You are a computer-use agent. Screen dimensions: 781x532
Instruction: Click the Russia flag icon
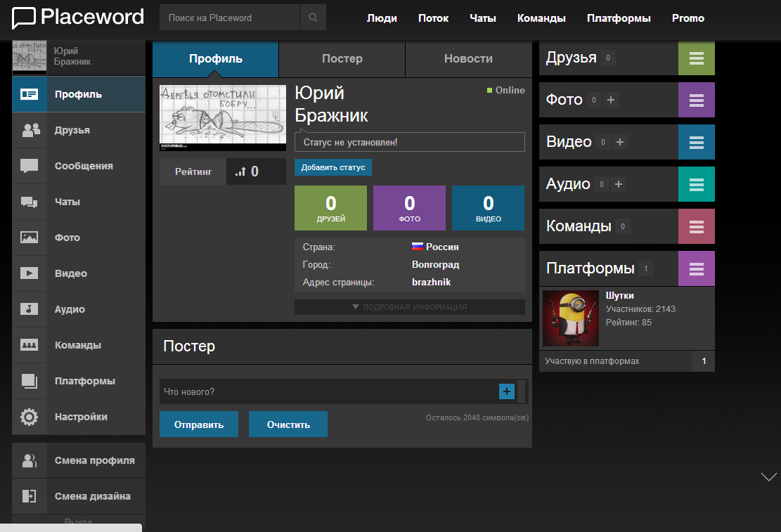click(418, 246)
